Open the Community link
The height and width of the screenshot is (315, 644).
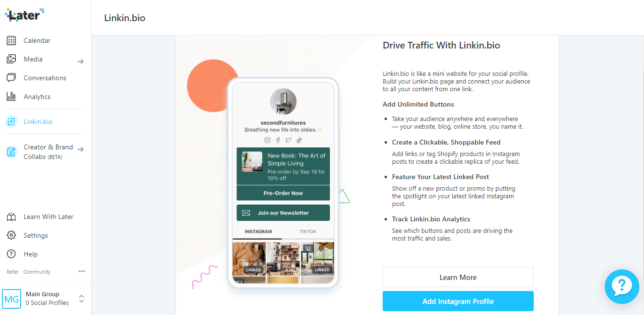point(37,272)
